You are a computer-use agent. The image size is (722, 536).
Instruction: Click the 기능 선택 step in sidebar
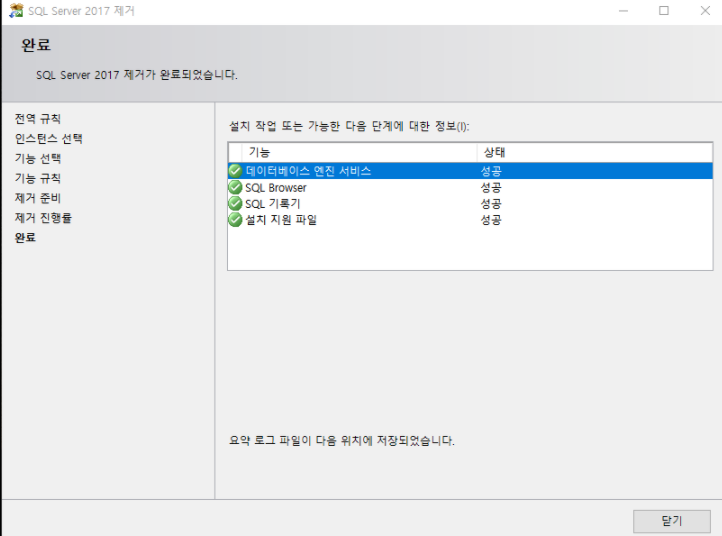38,158
